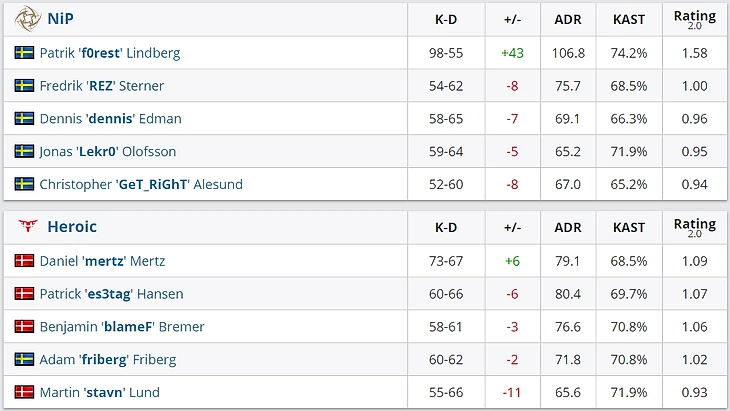Click the Heroic team logo icon
The width and height of the screenshot is (730, 411).
click(x=27, y=226)
